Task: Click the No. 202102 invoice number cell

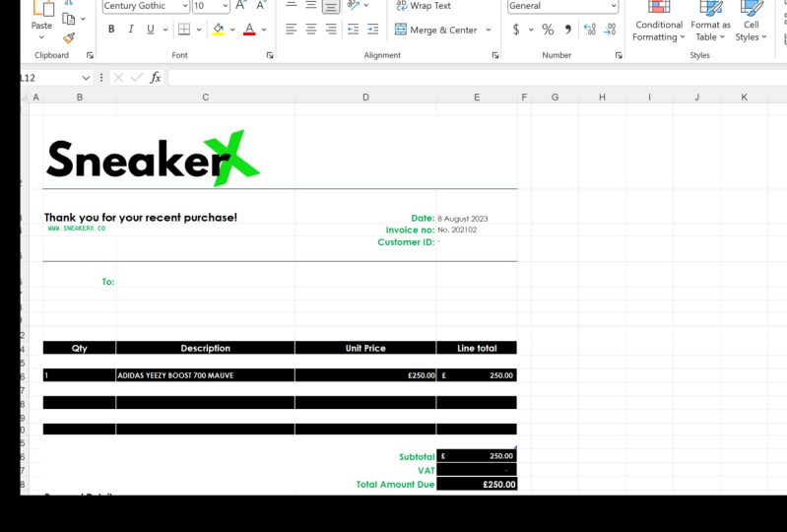Action: [x=477, y=230]
